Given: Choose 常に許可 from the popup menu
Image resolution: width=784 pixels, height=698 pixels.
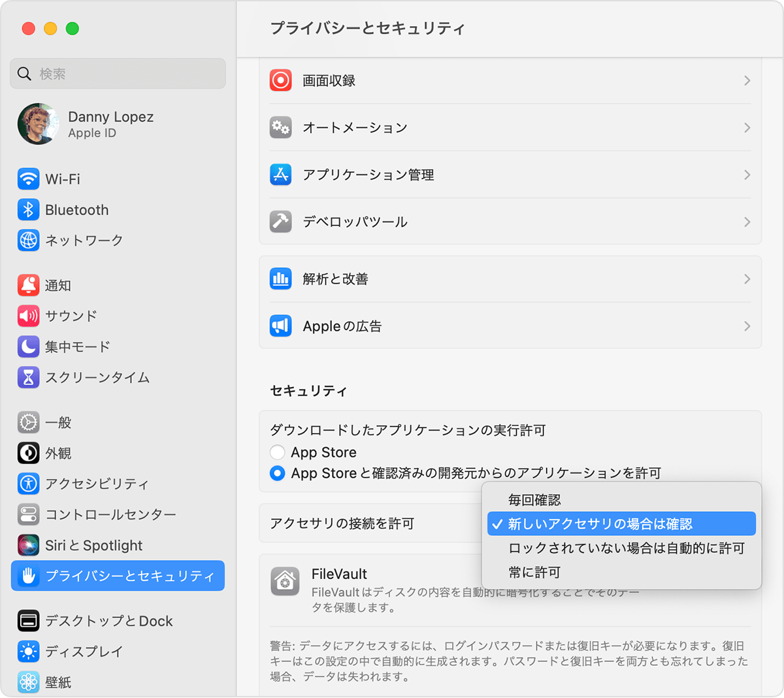Looking at the screenshot, I should tap(621, 573).
